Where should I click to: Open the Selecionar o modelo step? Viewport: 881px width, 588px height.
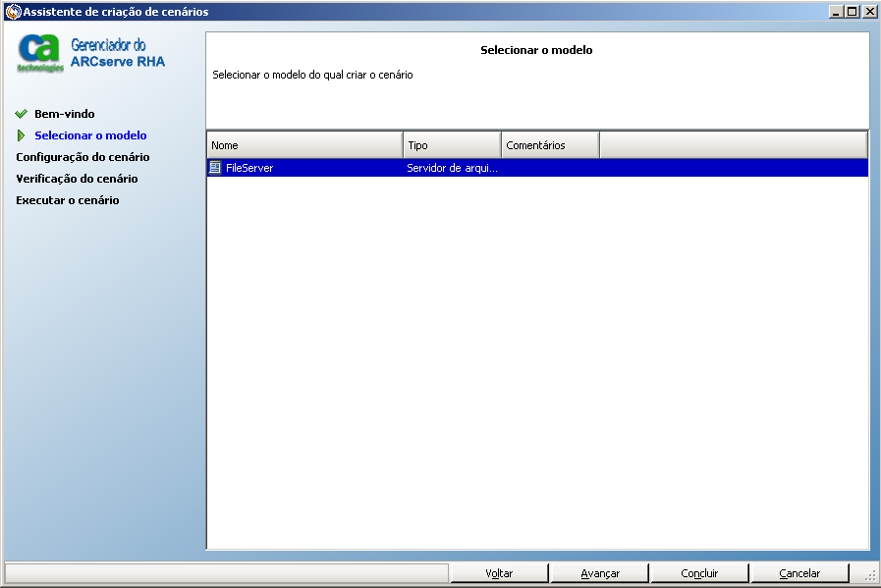click(90, 135)
